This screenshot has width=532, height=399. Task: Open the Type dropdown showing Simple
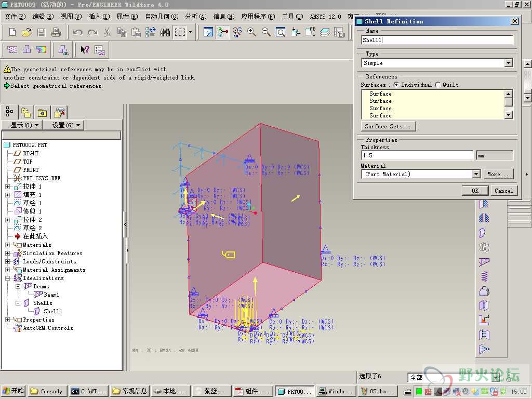pyautogui.click(x=508, y=63)
